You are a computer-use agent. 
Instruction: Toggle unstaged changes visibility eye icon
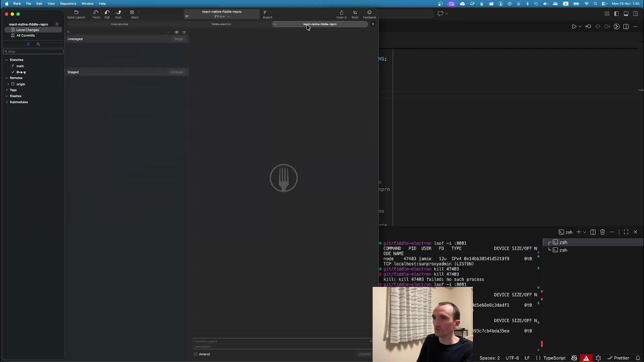point(176,32)
